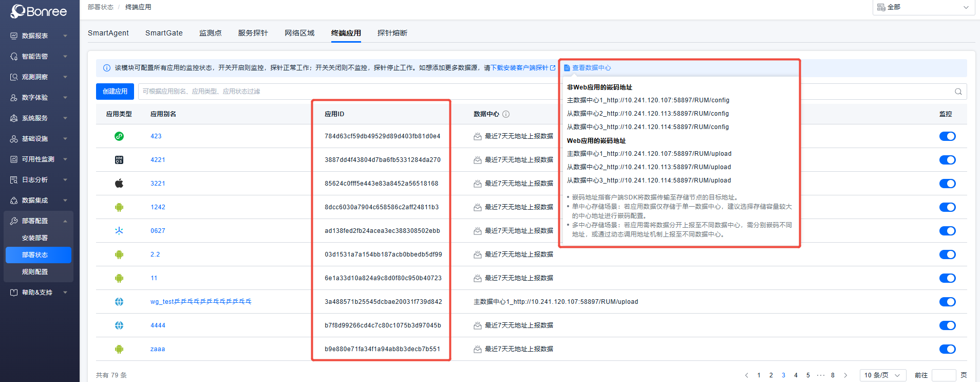Click the web globe icon for app 4444
Image resolution: width=980 pixels, height=382 pixels.
(119, 325)
